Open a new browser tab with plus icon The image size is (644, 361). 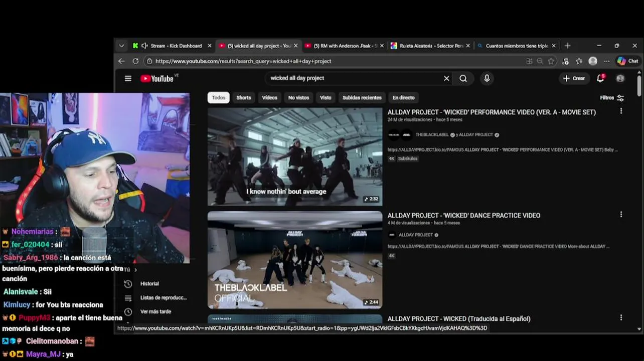coord(567,46)
